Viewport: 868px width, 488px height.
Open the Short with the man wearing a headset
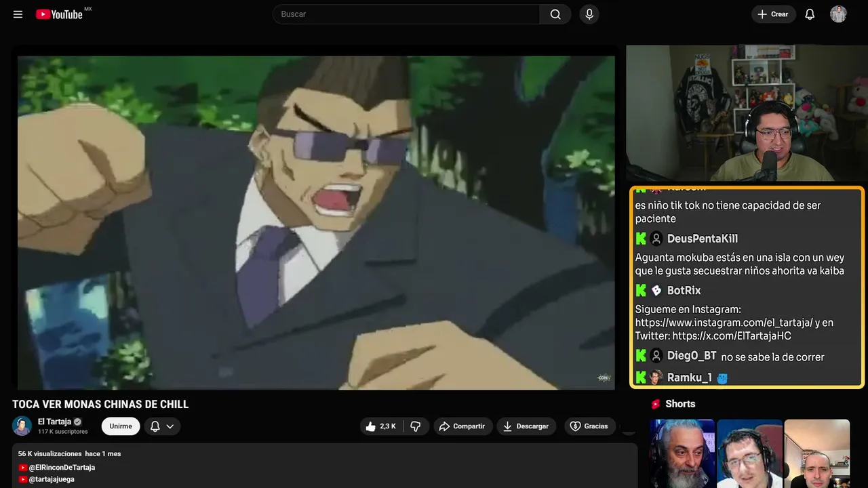coord(749,453)
